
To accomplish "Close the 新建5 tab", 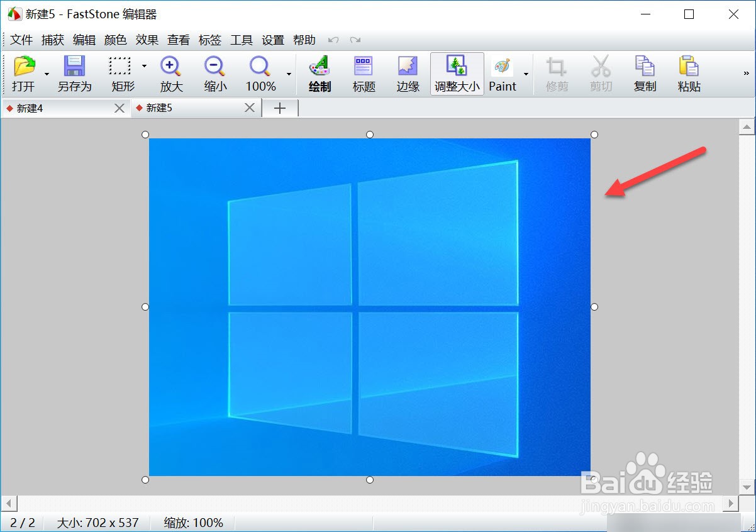I will [250, 108].
